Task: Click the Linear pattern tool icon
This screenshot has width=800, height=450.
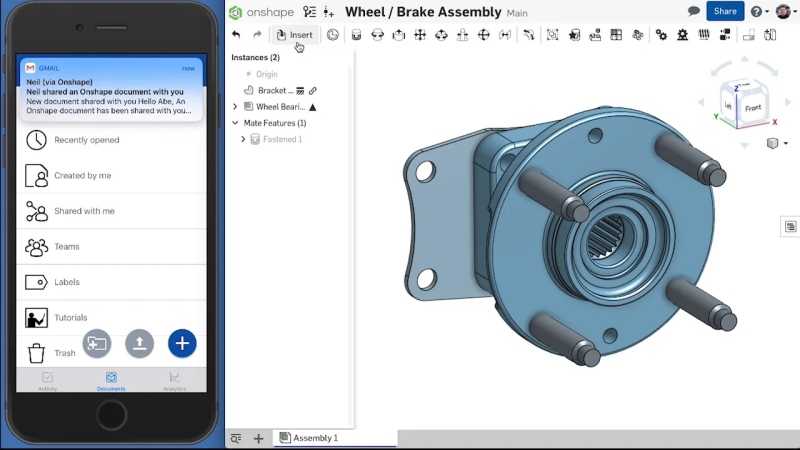Action: point(616,35)
